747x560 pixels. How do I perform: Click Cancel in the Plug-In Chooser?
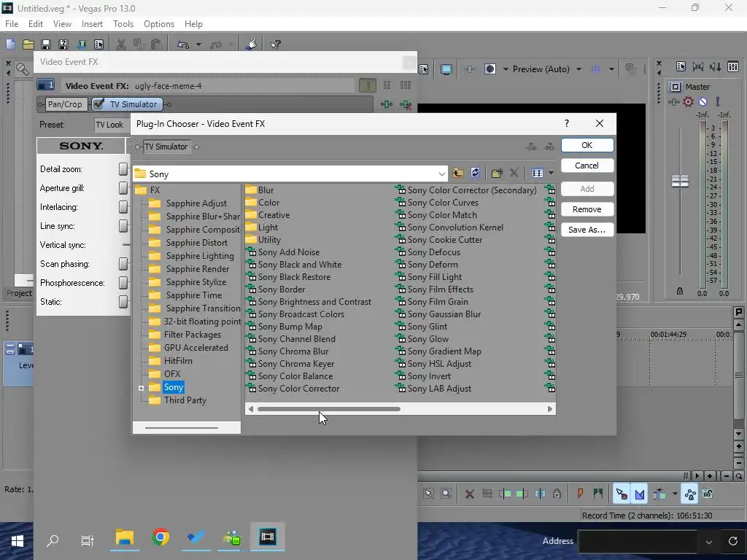click(587, 166)
